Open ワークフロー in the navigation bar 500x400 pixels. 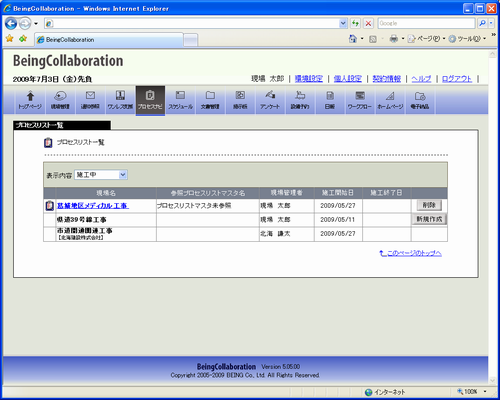coord(360,100)
